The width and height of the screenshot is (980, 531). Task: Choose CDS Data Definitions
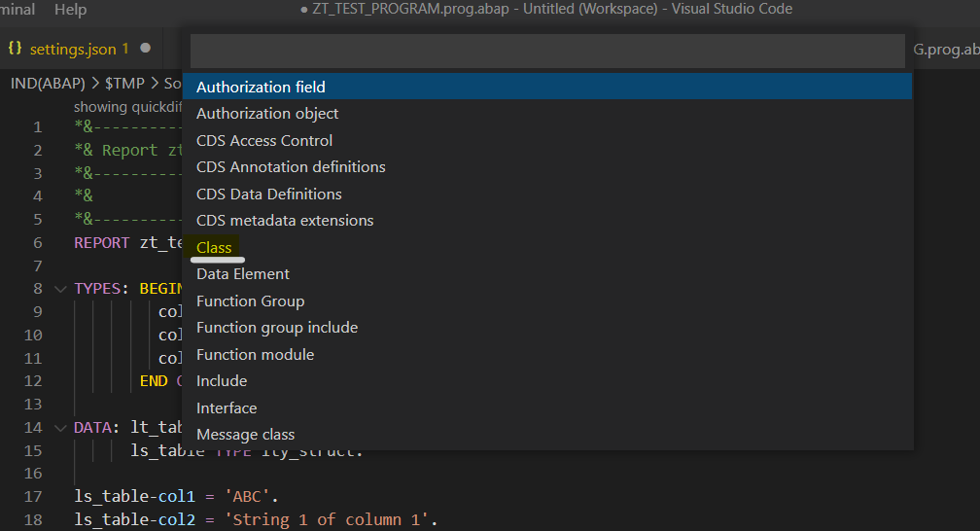(x=269, y=195)
